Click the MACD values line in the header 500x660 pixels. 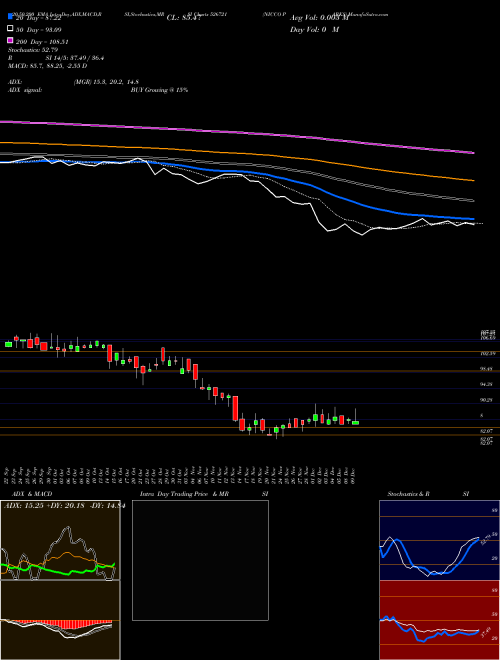click(48, 66)
